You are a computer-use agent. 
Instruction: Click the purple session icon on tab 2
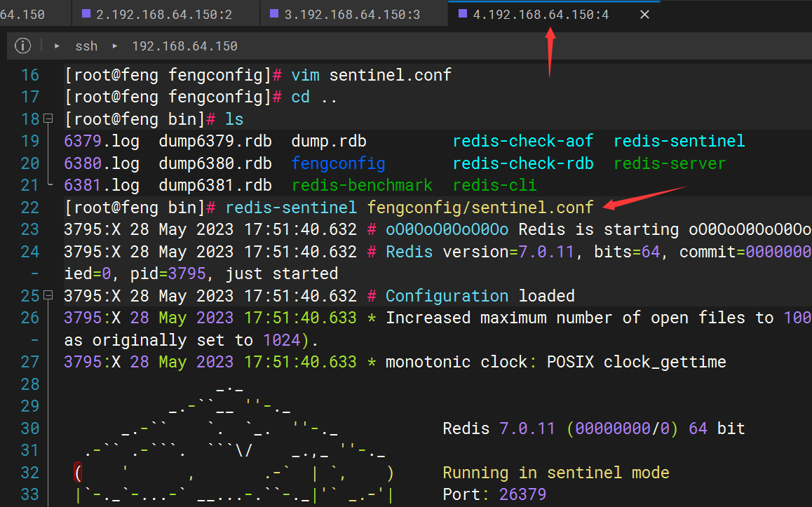[x=86, y=13]
